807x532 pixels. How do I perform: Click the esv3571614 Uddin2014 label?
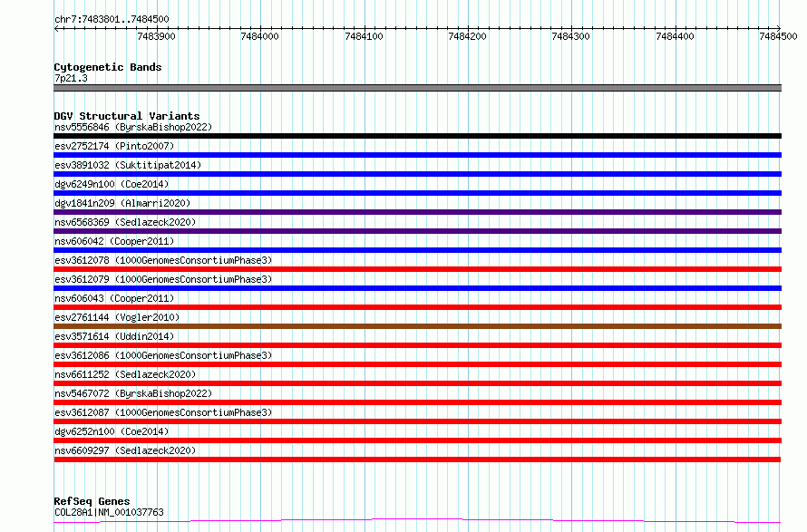tap(114, 336)
